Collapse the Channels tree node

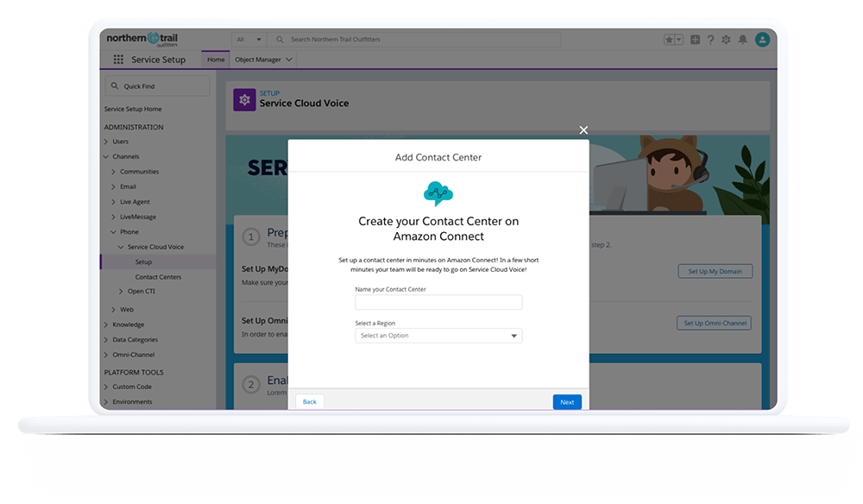click(x=106, y=156)
